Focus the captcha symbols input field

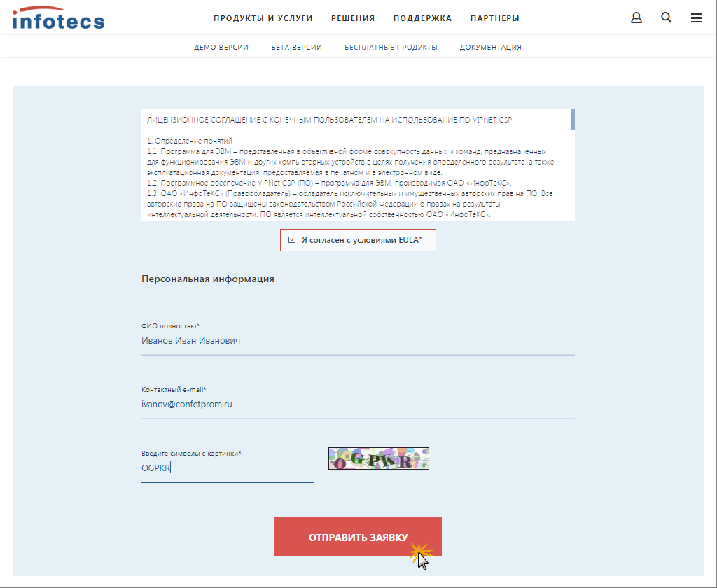click(228, 468)
